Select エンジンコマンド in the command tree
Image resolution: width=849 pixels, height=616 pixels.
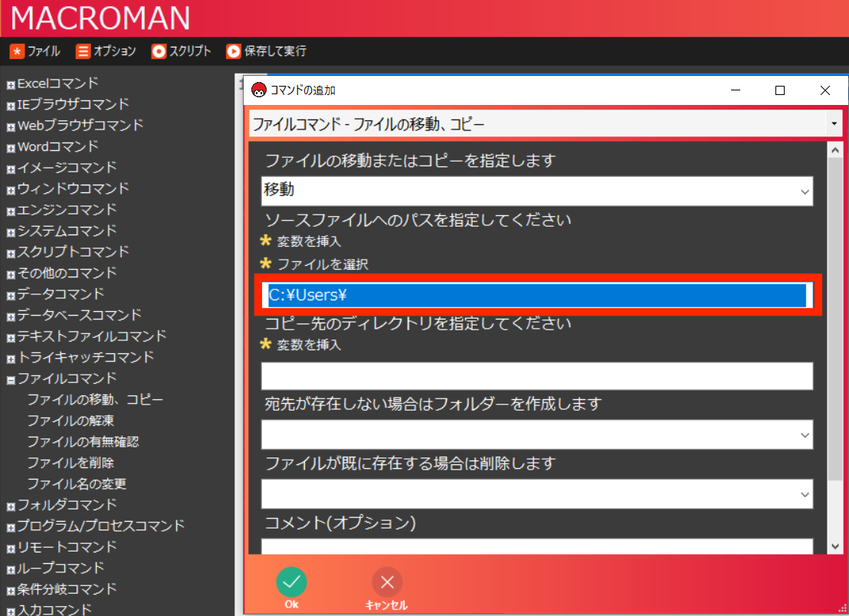tap(67, 209)
